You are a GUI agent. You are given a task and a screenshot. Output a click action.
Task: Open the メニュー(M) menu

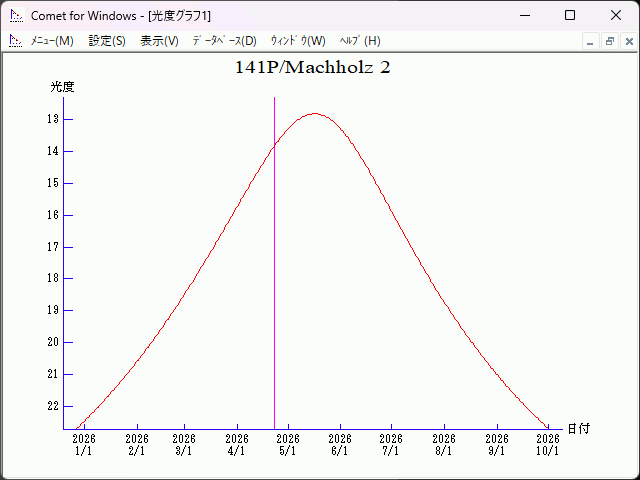[52, 41]
